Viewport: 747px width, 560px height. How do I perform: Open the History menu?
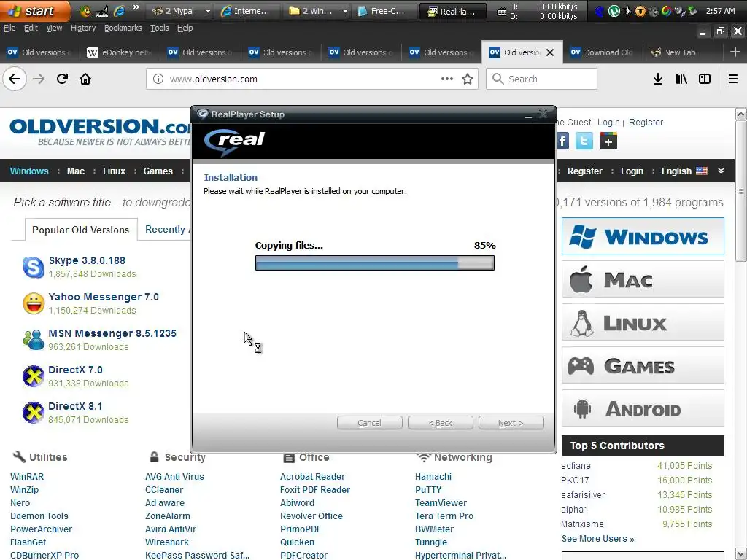point(83,28)
